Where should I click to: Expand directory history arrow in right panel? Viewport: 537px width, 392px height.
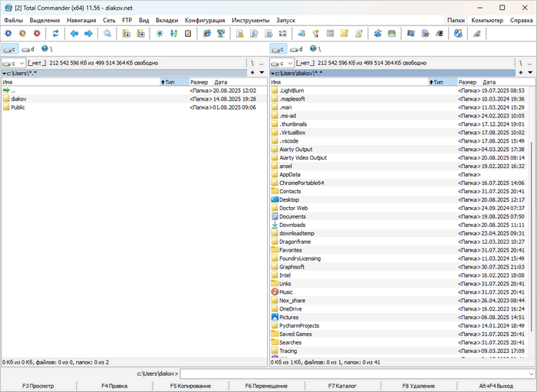[x=530, y=73]
